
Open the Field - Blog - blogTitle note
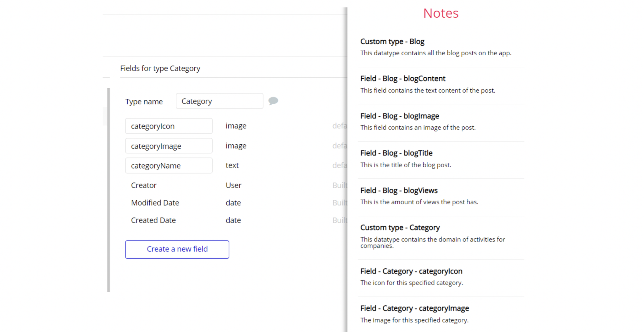pyautogui.click(x=396, y=153)
